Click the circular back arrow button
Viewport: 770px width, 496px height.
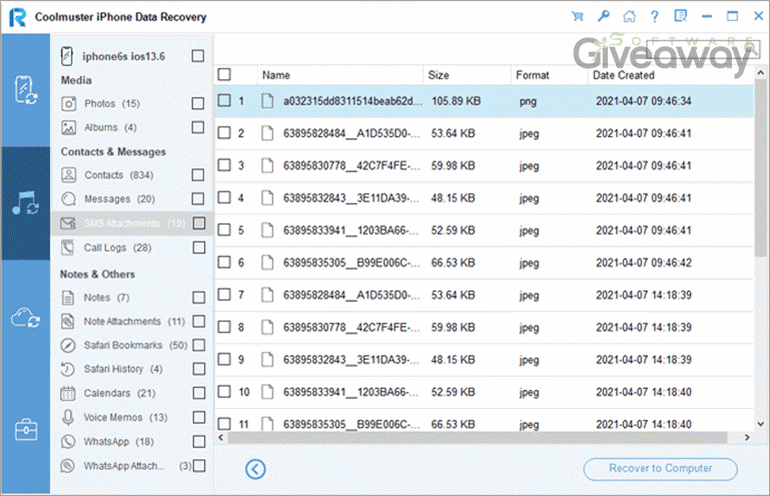coord(255,468)
